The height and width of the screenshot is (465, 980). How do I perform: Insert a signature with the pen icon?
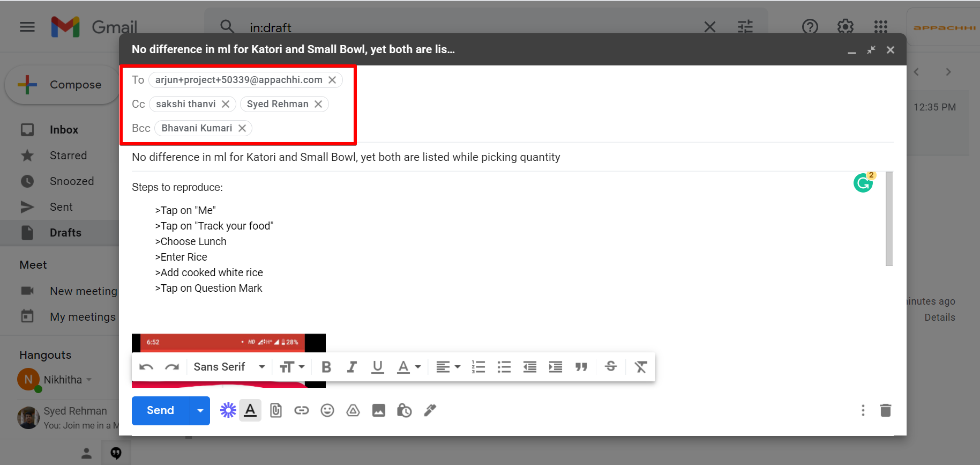(430, 410)
